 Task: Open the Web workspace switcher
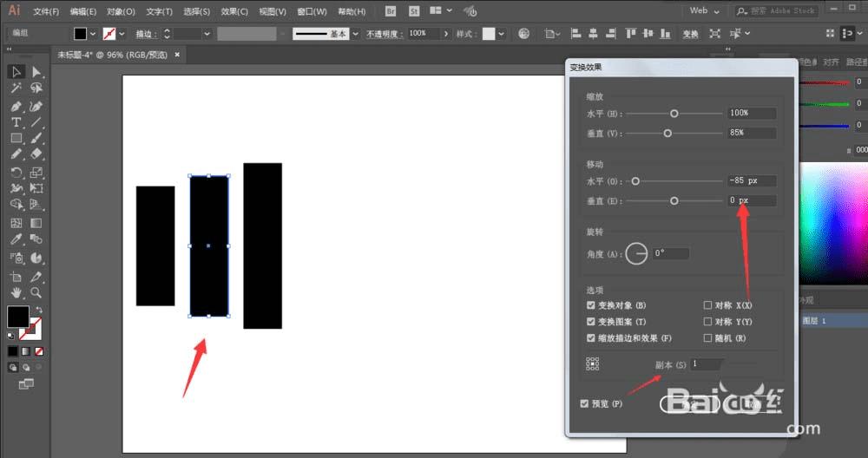click(x=705, y=10)
